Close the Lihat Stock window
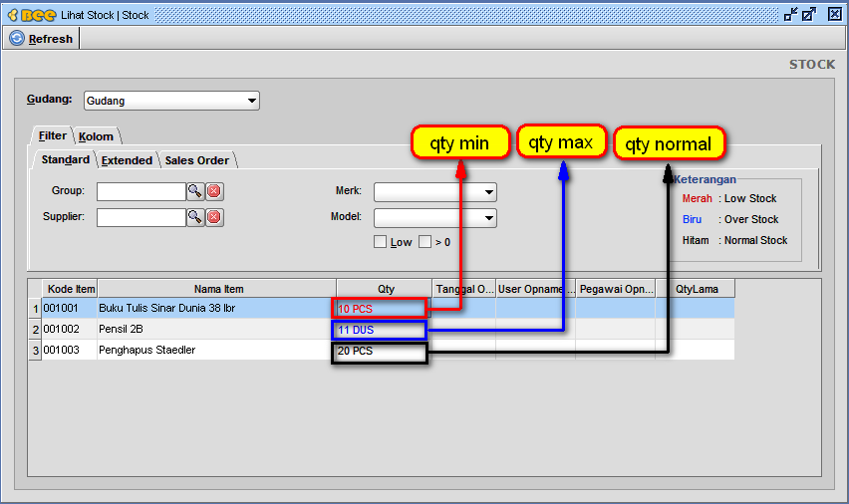 (x=834, y=15)
